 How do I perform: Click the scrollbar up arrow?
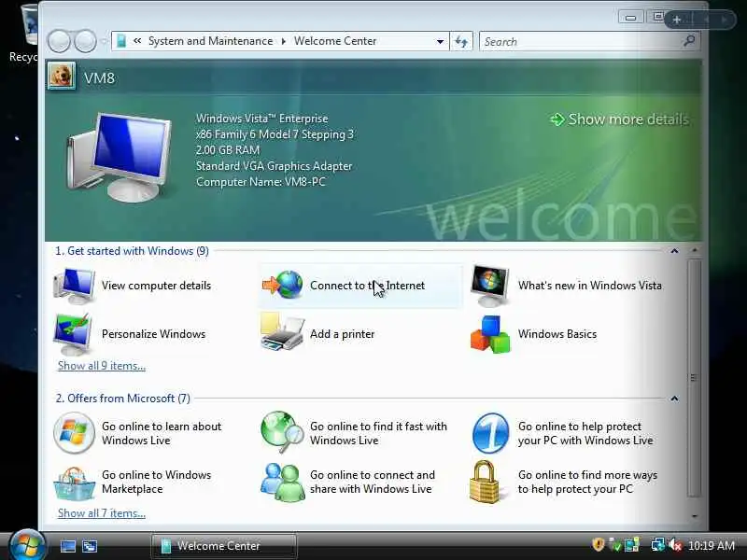pyautogui.click(x=694, y=250)
